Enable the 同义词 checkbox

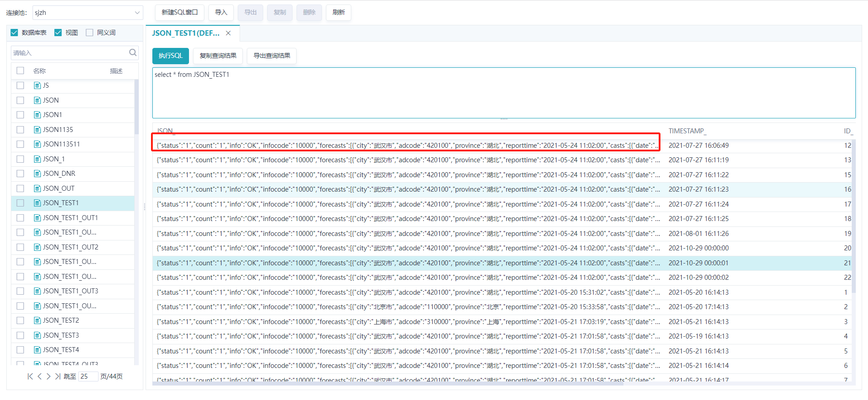pyautogui.click(x=90, y=33)
